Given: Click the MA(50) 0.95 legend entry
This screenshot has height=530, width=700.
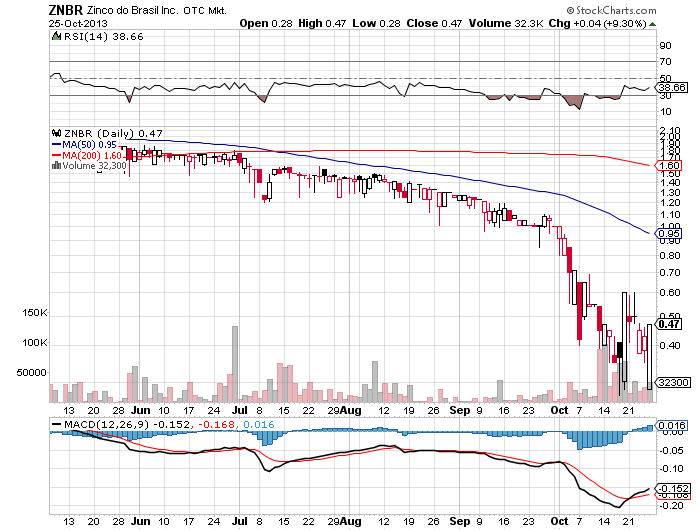Looking at the screenshot, I should coord(85,145).
